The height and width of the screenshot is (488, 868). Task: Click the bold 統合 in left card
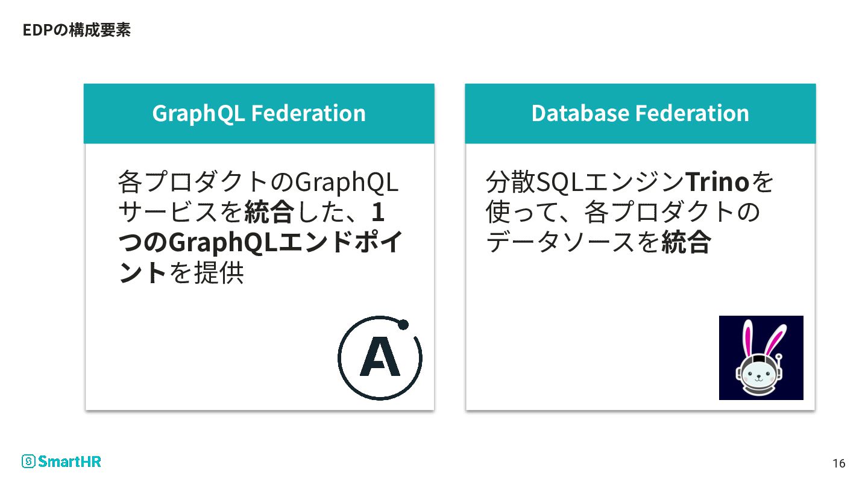click(x=269, y=211)
